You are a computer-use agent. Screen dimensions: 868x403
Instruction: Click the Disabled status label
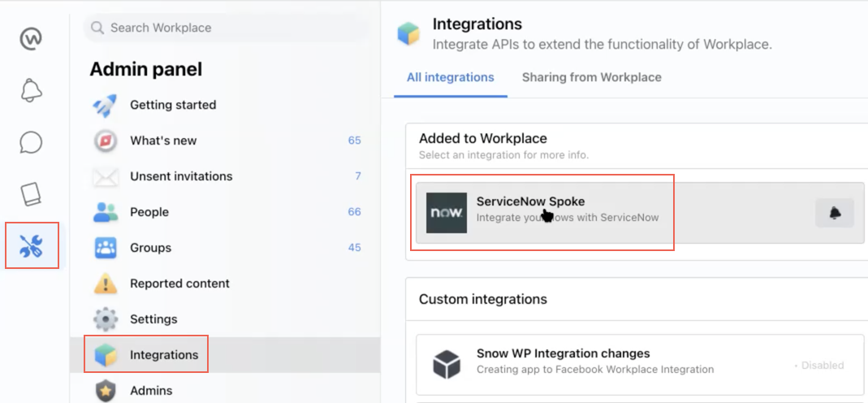tap(819, 366)
